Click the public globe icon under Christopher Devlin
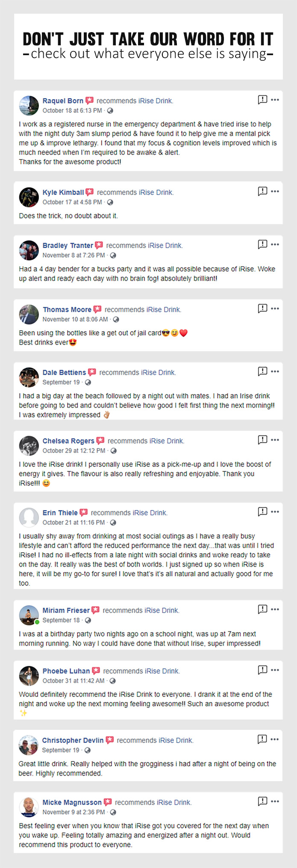 pos(87,750)
